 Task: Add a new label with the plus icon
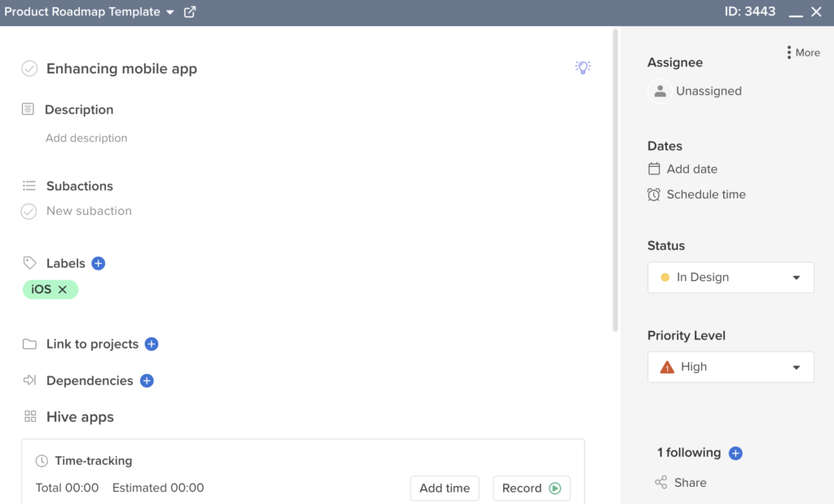(x=99, y=263)
